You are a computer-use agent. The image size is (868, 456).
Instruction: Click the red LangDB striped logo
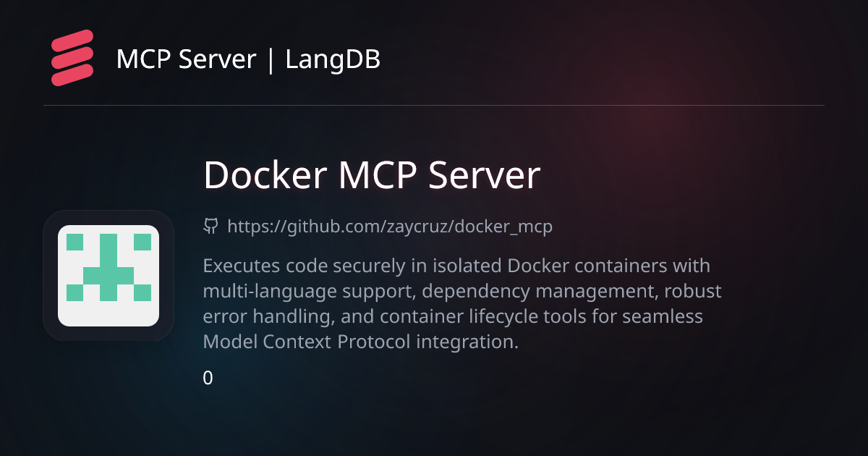(x=72, y=58)
